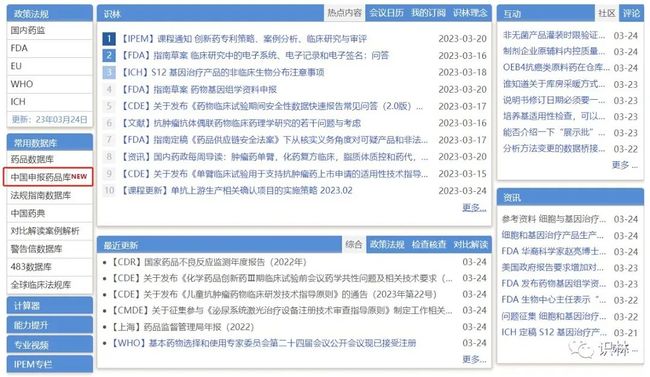Open news item FDA 华裔科学家赵亮博士

pyautogui.click(x=554, y=251)
